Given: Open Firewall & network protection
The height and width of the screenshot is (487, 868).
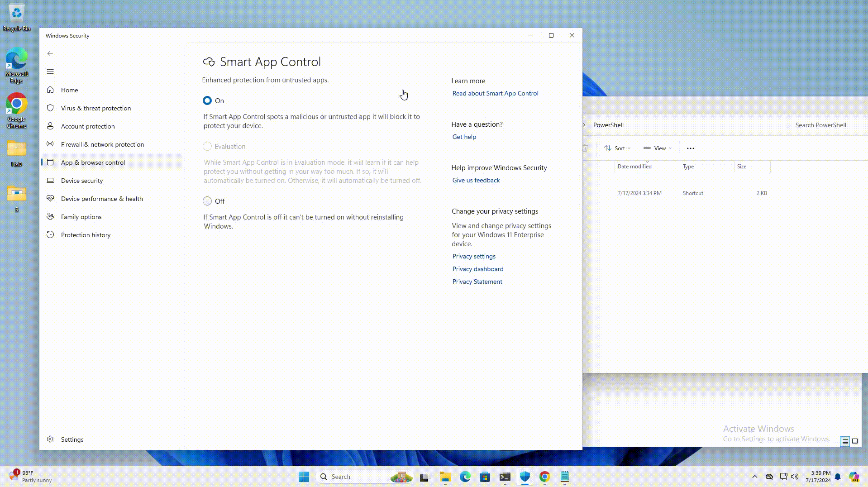Looking at the screenshot, I should (102, 144).
